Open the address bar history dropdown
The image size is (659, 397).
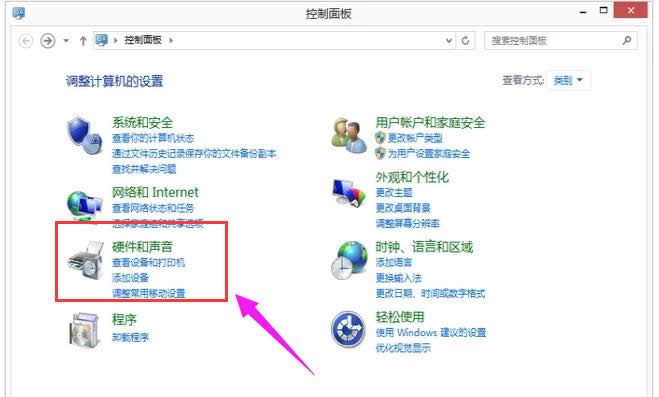pos(449,41)
